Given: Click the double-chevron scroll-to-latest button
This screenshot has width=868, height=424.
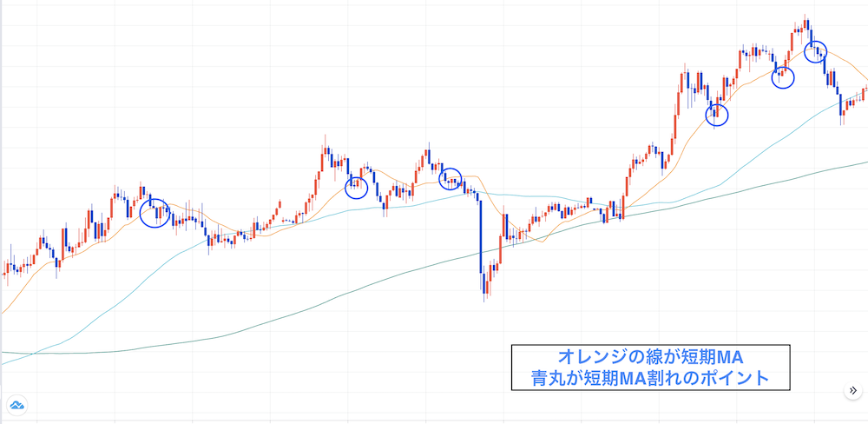Looking at the screenshot, I should 852,391.
